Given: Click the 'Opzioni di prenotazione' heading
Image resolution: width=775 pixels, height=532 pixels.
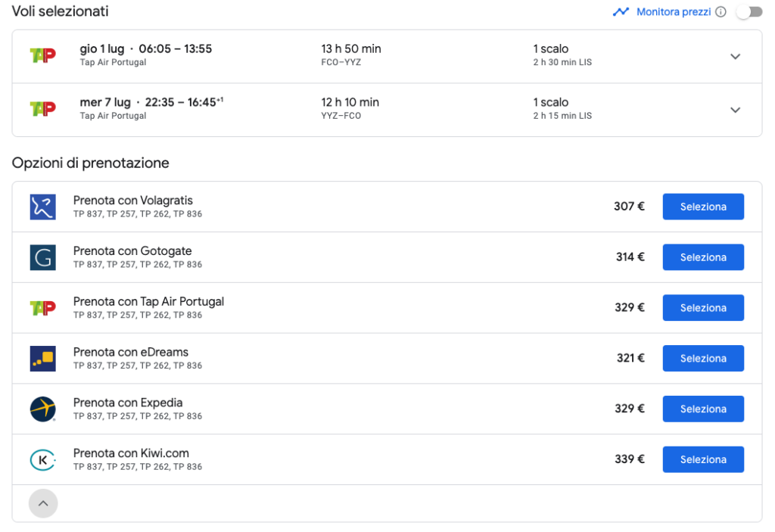Looking at the screenshot, I should pos(91,163).
